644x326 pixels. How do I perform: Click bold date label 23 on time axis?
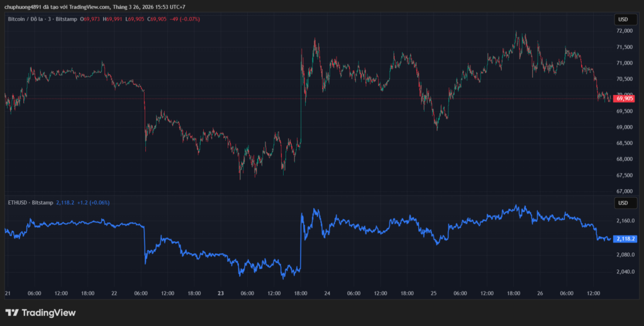point(221,293)
